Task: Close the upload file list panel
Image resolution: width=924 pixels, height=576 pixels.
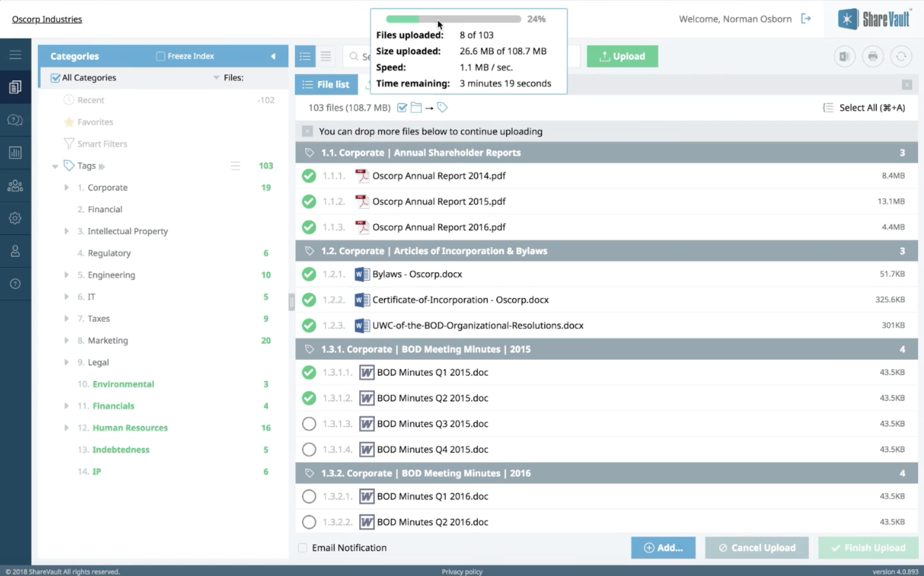Action: pos(907,84)
